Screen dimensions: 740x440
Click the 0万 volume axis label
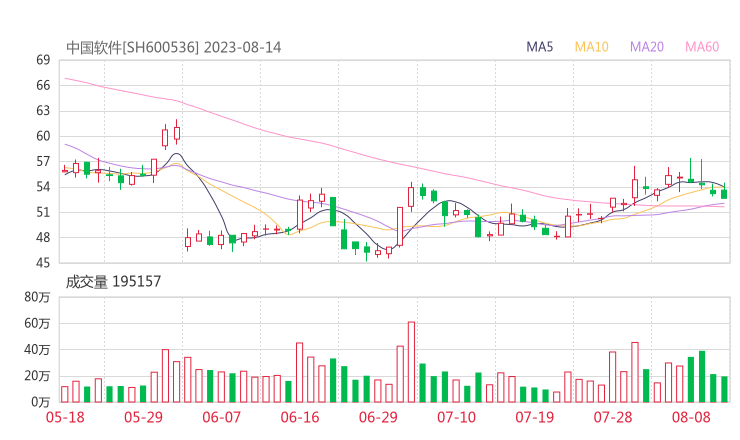click(x=41, y=402)
